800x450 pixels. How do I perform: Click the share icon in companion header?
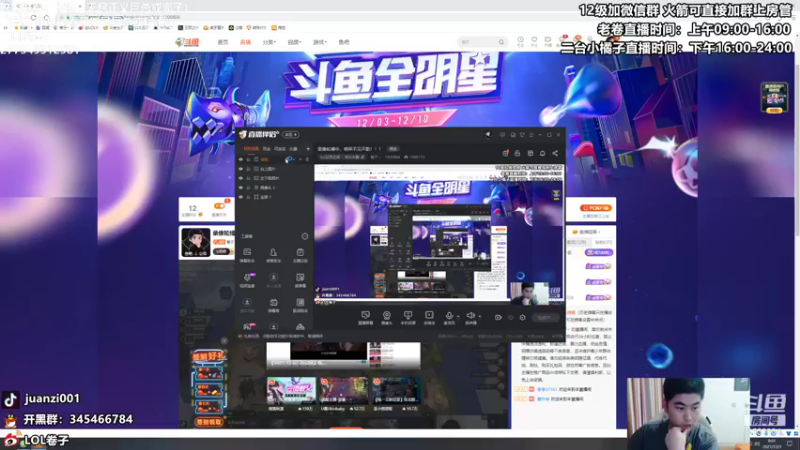click(555, 153)
